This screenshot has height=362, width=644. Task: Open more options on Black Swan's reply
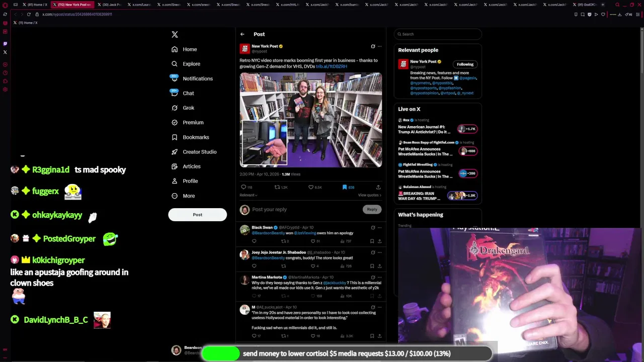click(x=379, y=227)
